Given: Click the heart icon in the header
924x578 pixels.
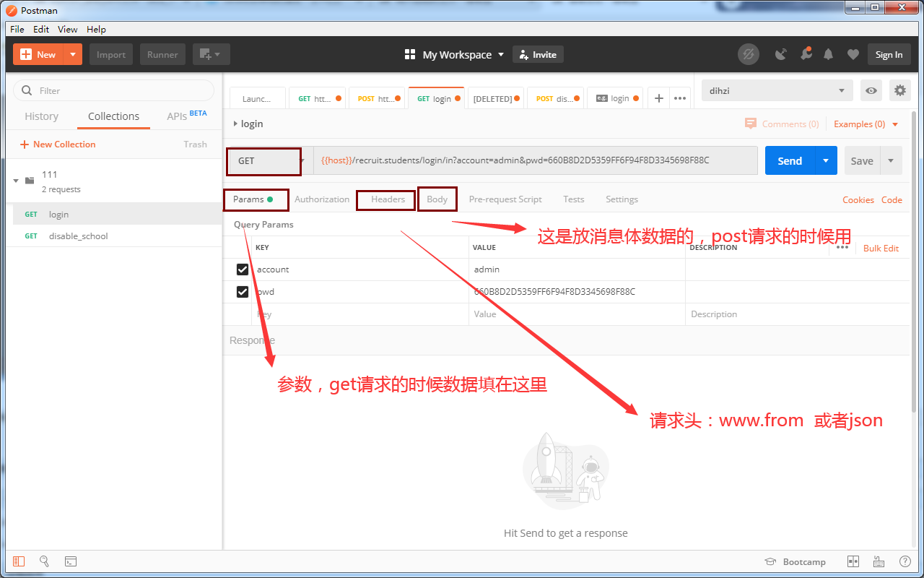Looking at the screenshot, I should 853,54.
